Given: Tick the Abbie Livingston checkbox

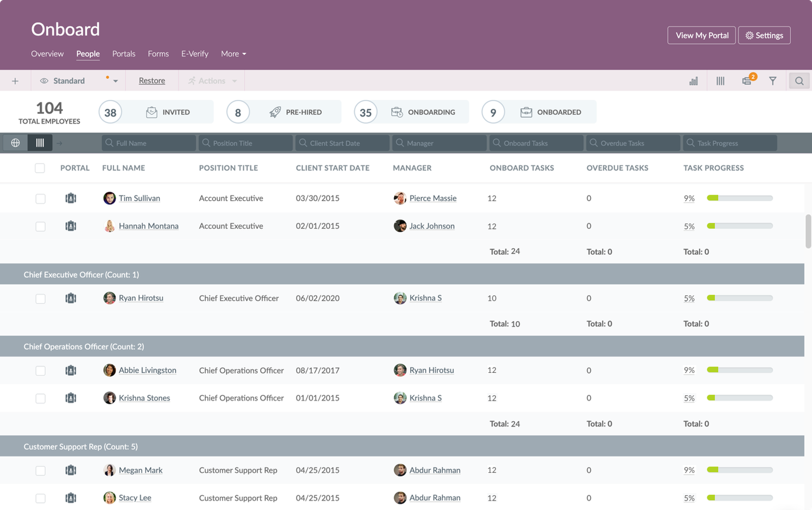Looking at the screenshot, I should [x=40, y=371].
